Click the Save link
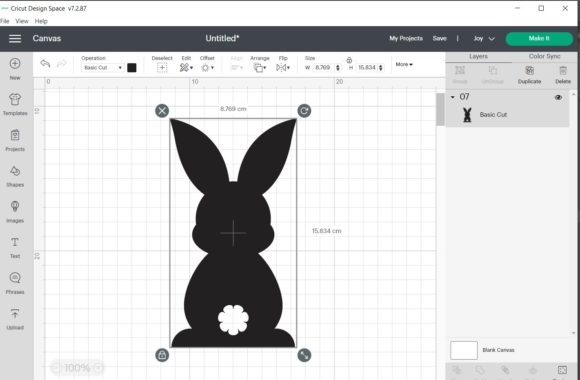Viewport: 580px width, 380px height. click(x=439, y=38)
